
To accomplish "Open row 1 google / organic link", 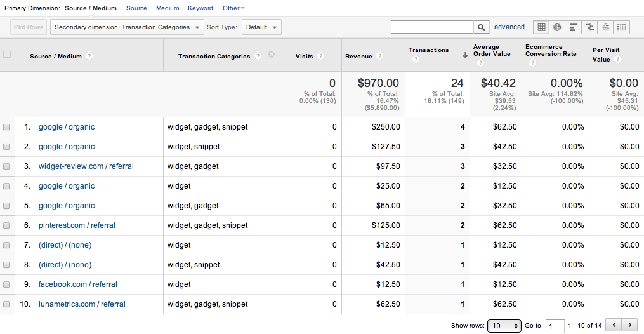I will (x=67, y=127).
